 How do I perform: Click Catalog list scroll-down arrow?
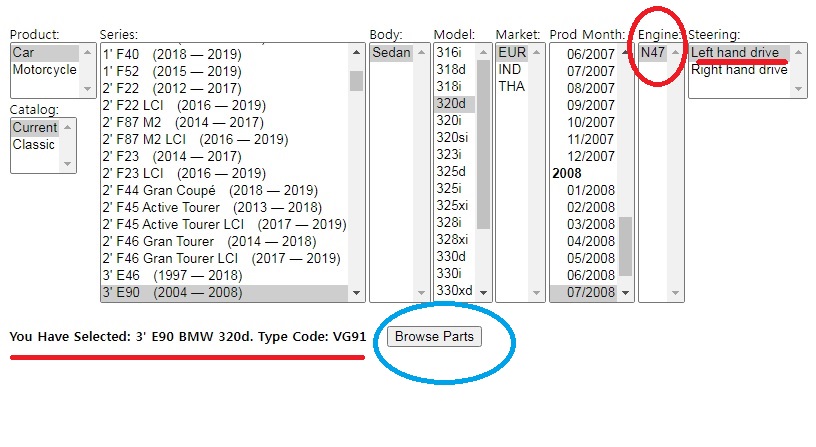68,164
